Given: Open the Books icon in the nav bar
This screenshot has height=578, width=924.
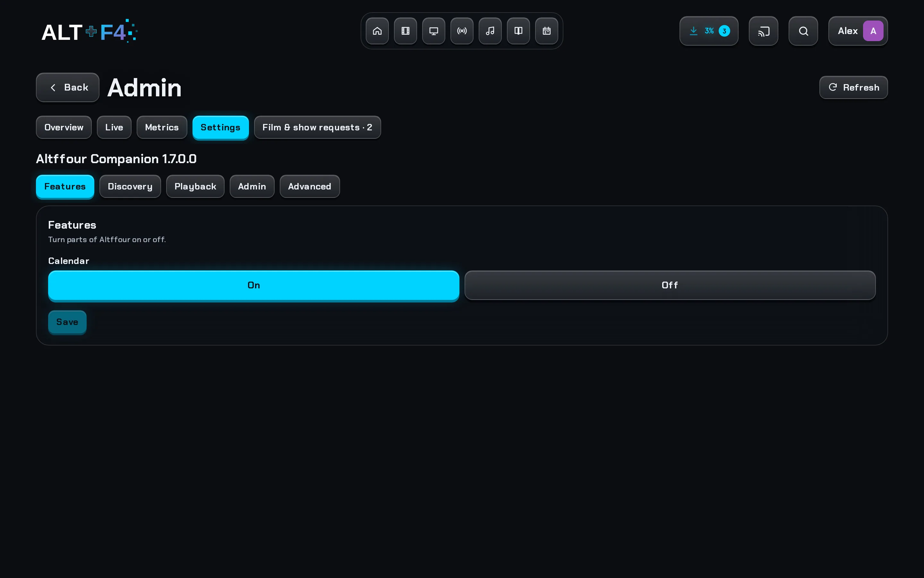Looking at the screenshot, I should pos(518,31).
